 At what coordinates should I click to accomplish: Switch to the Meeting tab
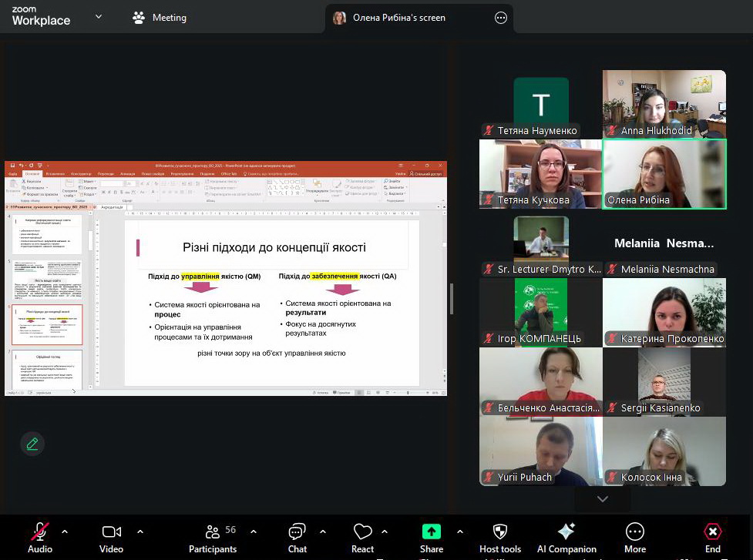tap(160, 18)
